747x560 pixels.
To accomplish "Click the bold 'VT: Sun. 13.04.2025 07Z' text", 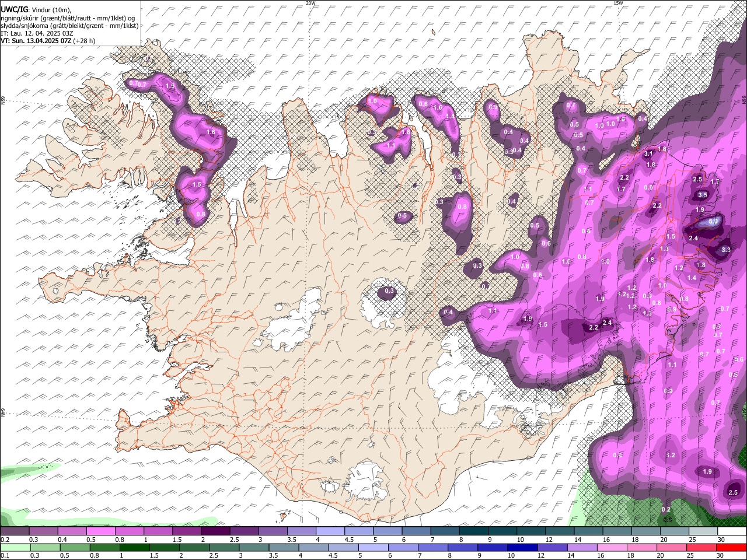I will pyautogui.click(x=36, y=41).
